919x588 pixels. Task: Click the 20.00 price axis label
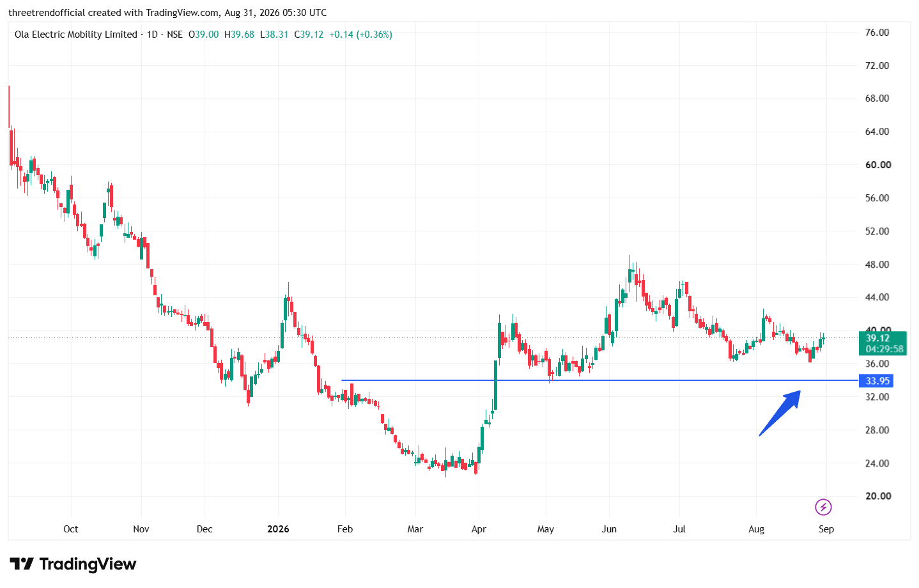(x=877, y=496)
